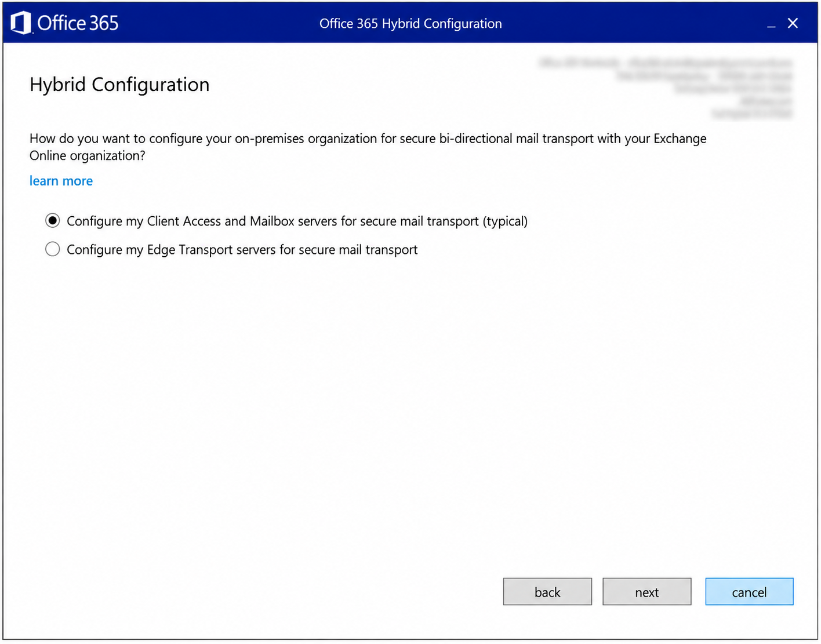
Task: Close the Hybrid Configuration window
Action: pos(793,23)
